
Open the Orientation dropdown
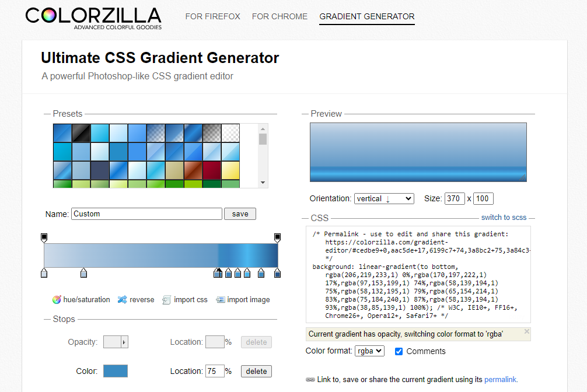tap(384, 199)
